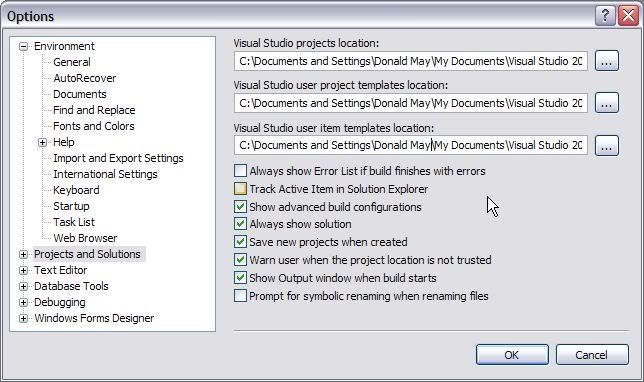The width and height of the screenshot is (644, 382).
Task: Select Fonts and Colors in tree
Action: (94, 126)
